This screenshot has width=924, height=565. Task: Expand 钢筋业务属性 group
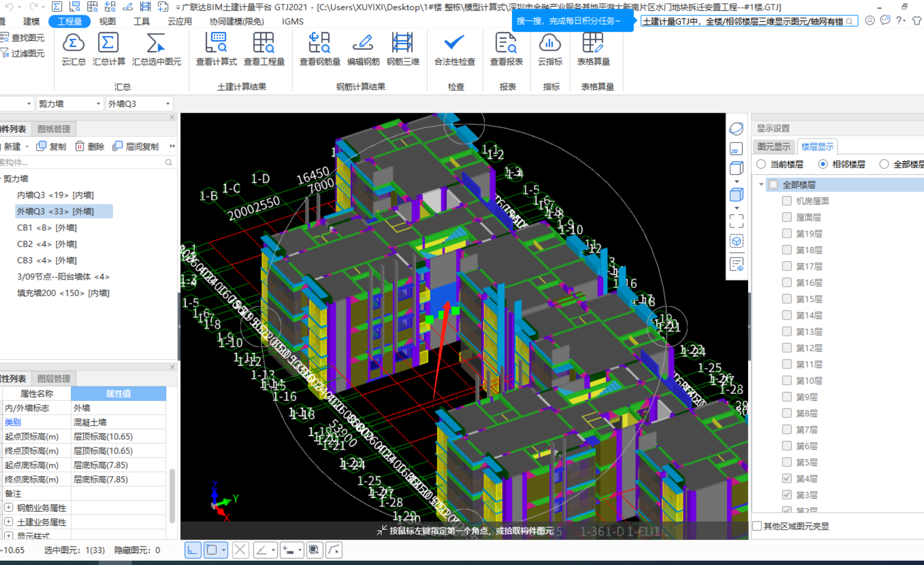tap(9, 508)
